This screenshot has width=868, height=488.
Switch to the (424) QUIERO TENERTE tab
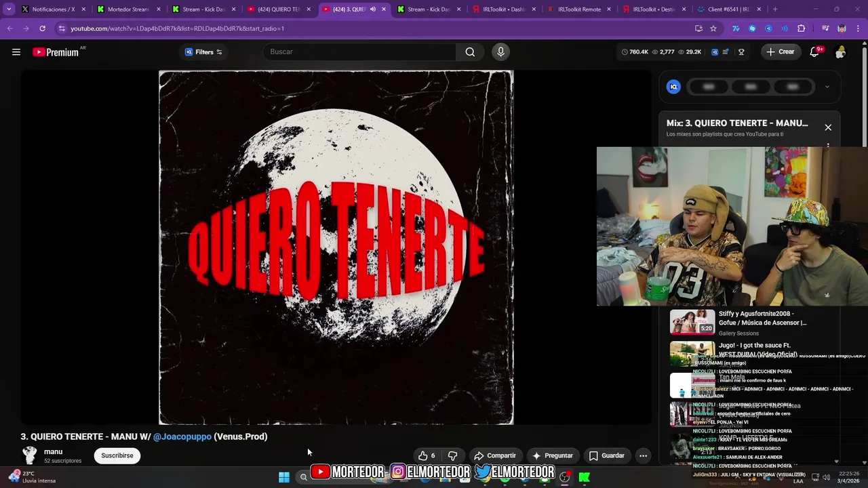[279, 9]
